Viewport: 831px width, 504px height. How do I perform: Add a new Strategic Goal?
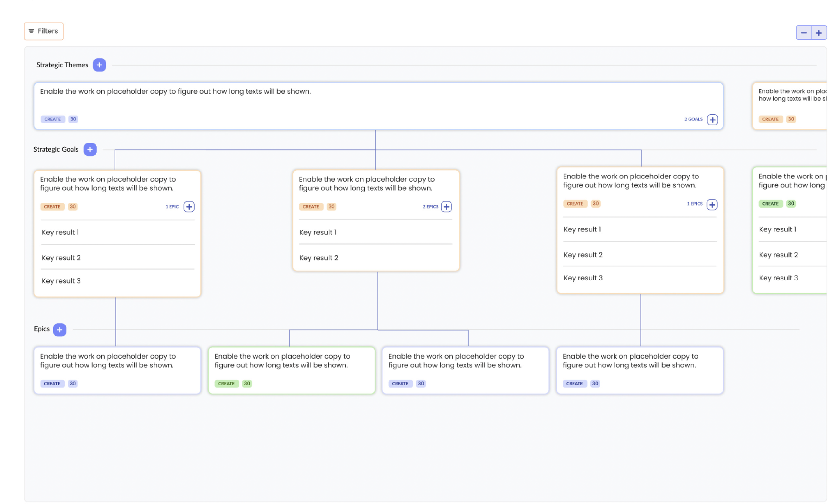tap(90, 150)
